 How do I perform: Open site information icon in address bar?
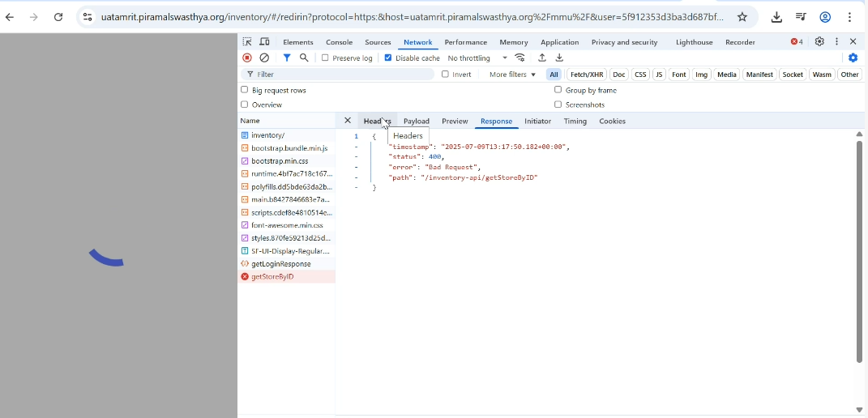88,17
